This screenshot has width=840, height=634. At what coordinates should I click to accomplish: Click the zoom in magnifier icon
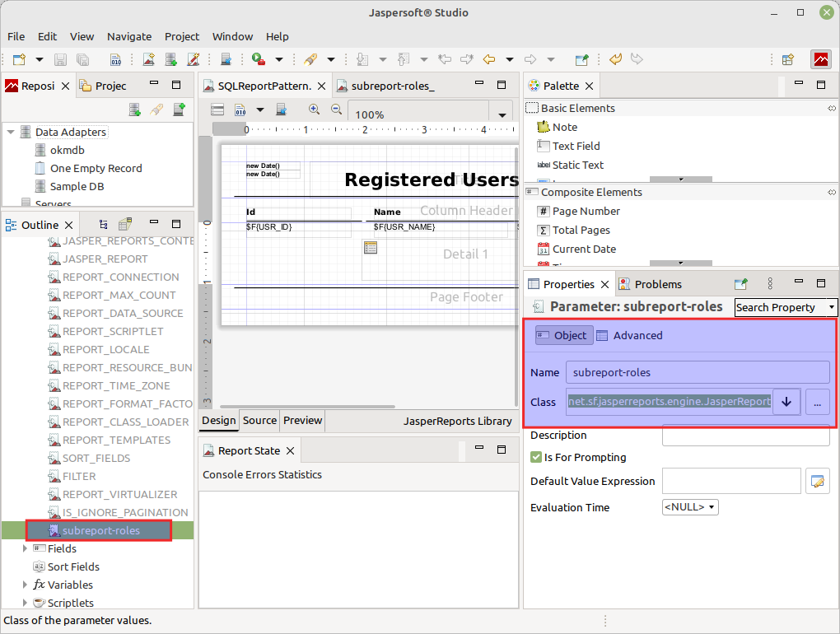(x=314, y=110)
